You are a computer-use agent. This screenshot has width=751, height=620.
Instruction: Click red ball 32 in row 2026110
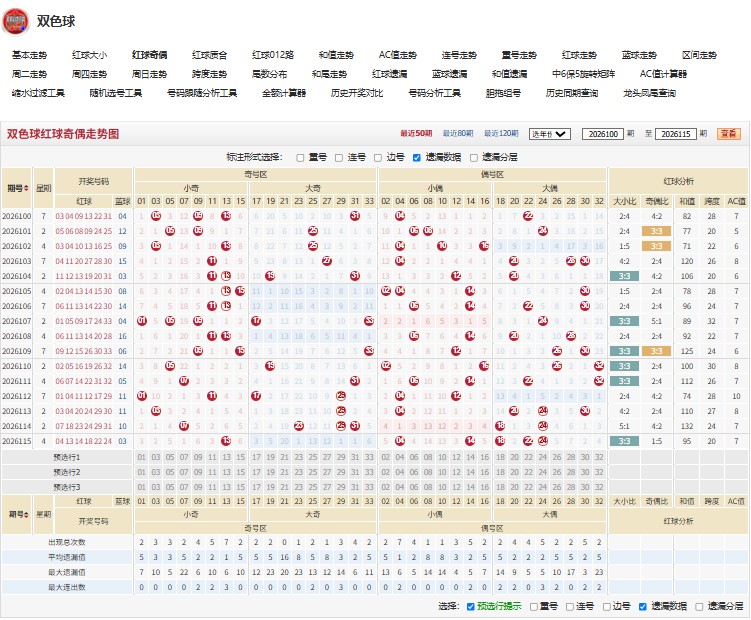[599, 366]
